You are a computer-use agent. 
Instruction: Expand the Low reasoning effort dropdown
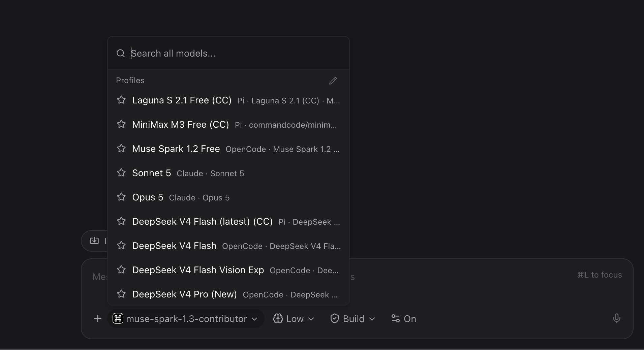tap(294, 318)
